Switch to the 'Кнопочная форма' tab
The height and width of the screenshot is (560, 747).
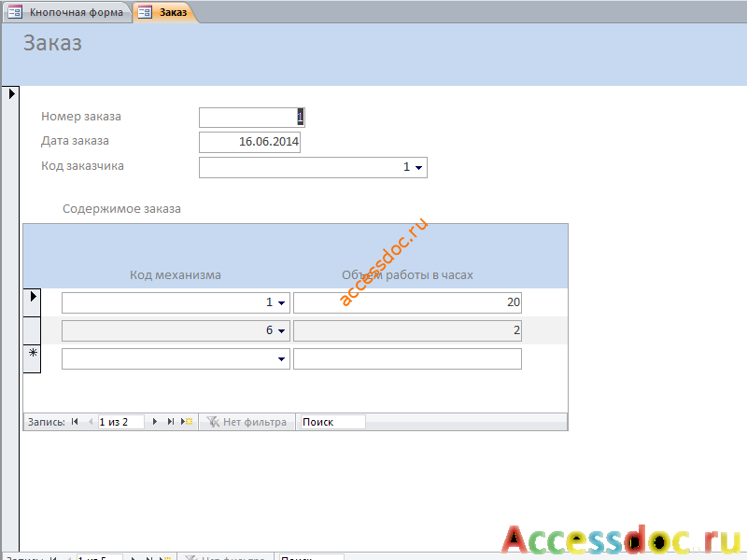67,12
